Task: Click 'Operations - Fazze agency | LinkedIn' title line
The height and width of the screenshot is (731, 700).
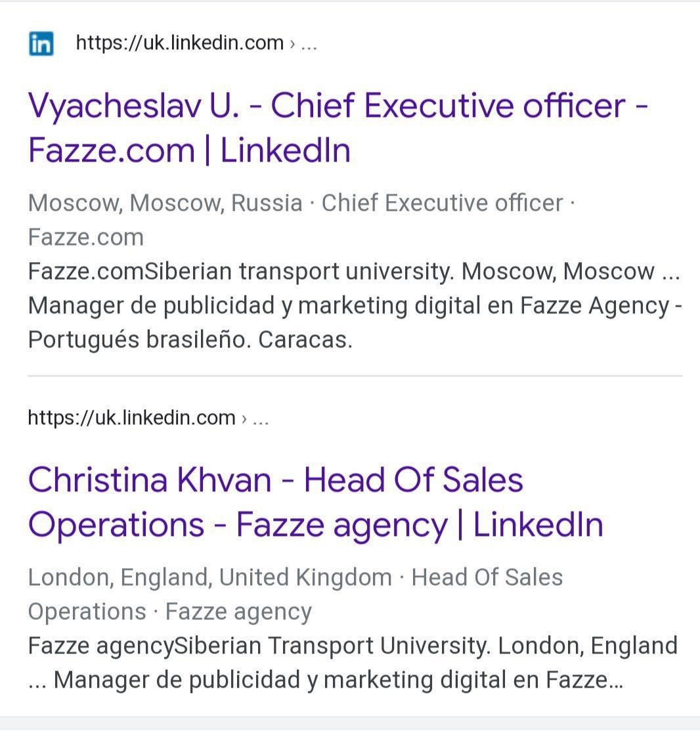Action: point(315,525)
